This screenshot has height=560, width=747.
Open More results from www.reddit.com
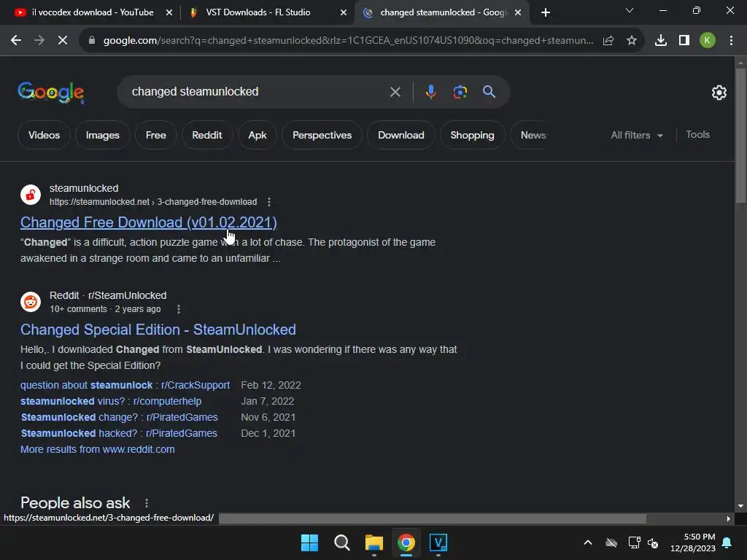point(98,449)
